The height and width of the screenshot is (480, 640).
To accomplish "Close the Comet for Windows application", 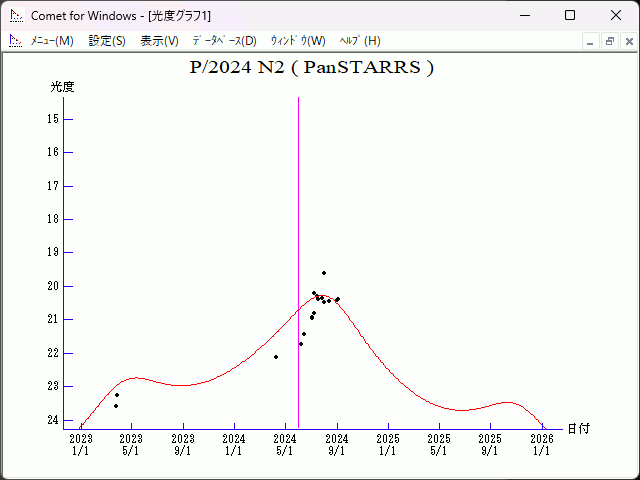I will 615,15.
